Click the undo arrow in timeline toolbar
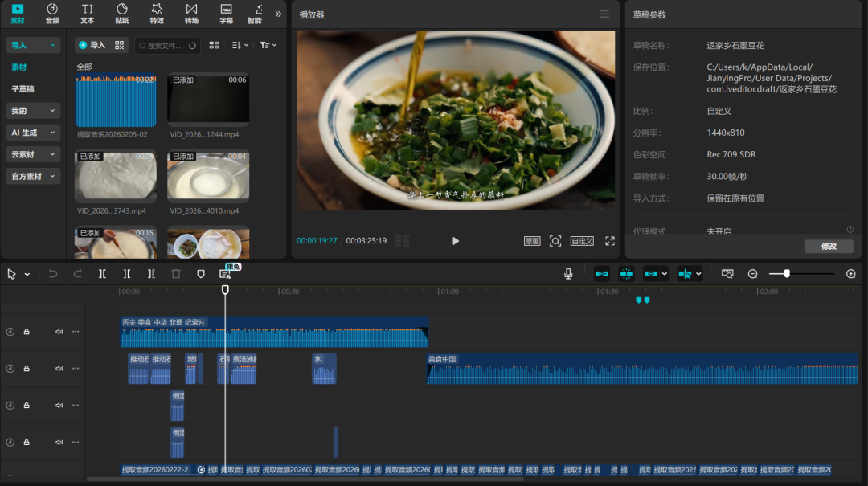 53,274
